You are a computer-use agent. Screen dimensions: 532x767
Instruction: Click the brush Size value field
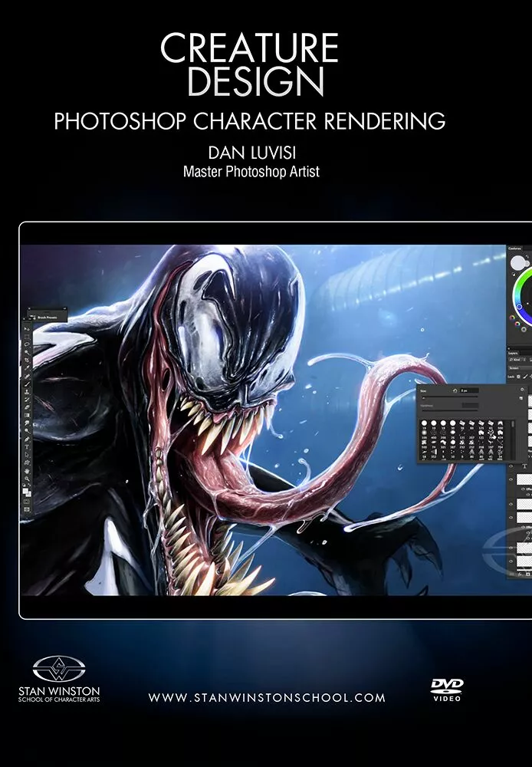(x=469, y=390)
